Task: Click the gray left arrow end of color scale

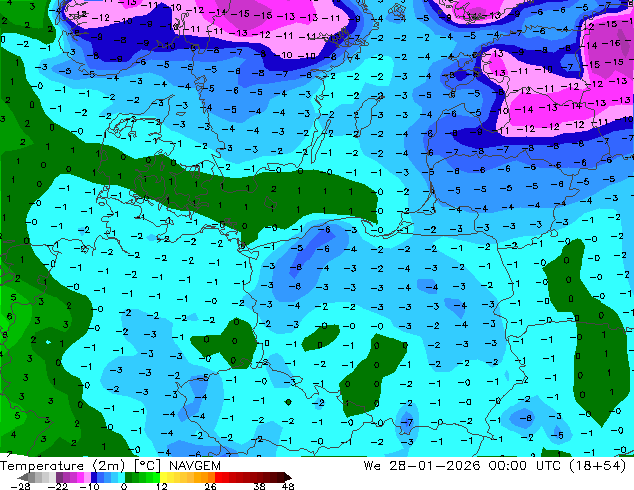Action: (x=23, y=477)
